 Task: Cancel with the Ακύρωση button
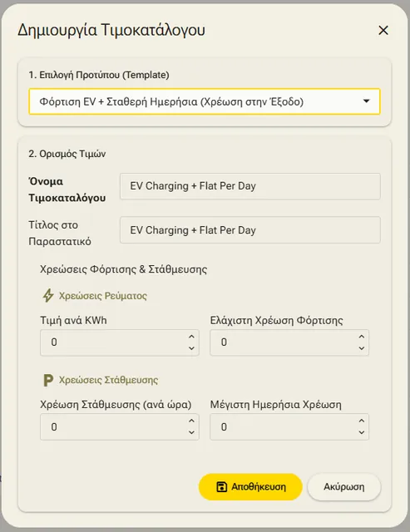coord(343,487)
